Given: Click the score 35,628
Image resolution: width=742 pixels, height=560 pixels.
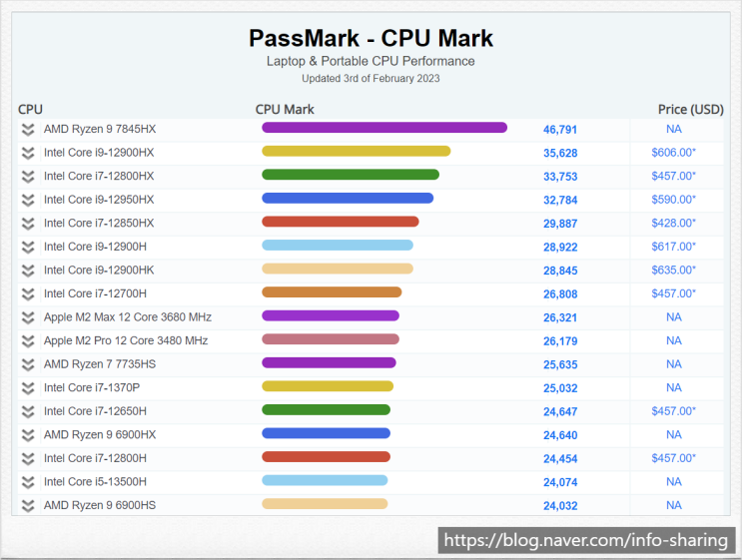Looking at the screenshot, I should 560,154.
